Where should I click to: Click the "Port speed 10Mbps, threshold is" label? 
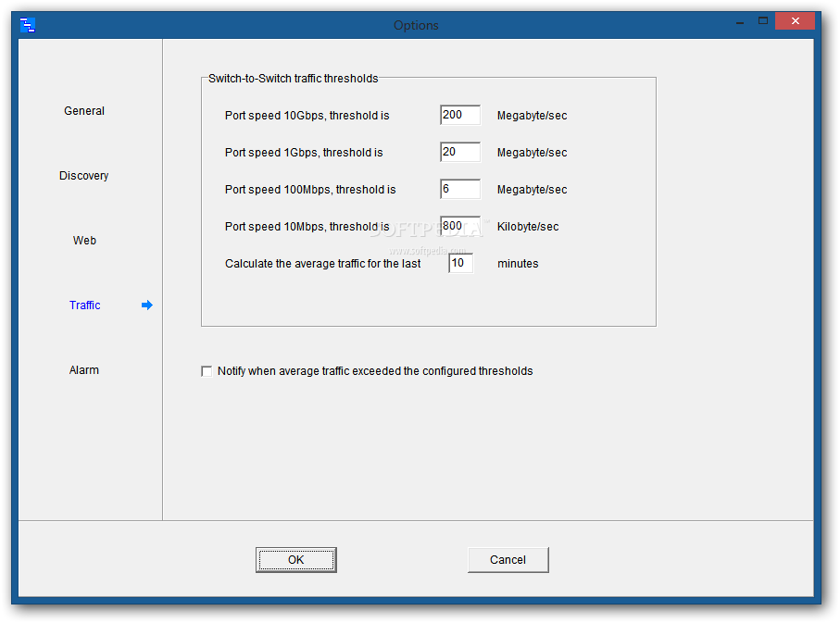[x=307, y=227]
